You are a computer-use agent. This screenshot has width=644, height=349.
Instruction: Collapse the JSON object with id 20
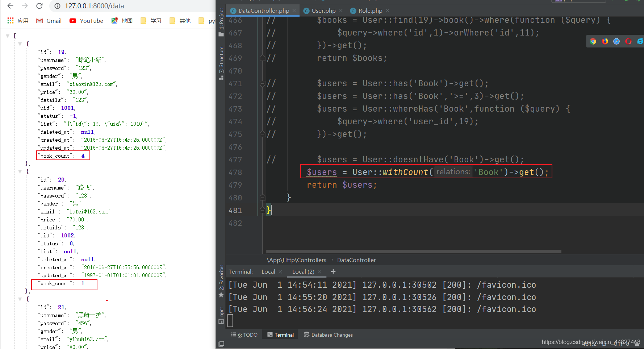point(20,171)
